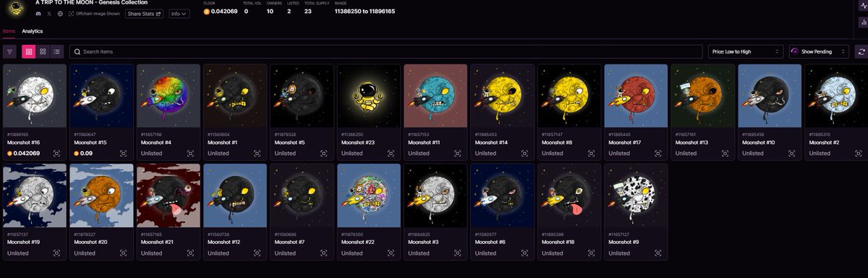Click the scan icon on Moonshot #13
The width and height of the screenshot is (868, 278).
pos(724,153)
